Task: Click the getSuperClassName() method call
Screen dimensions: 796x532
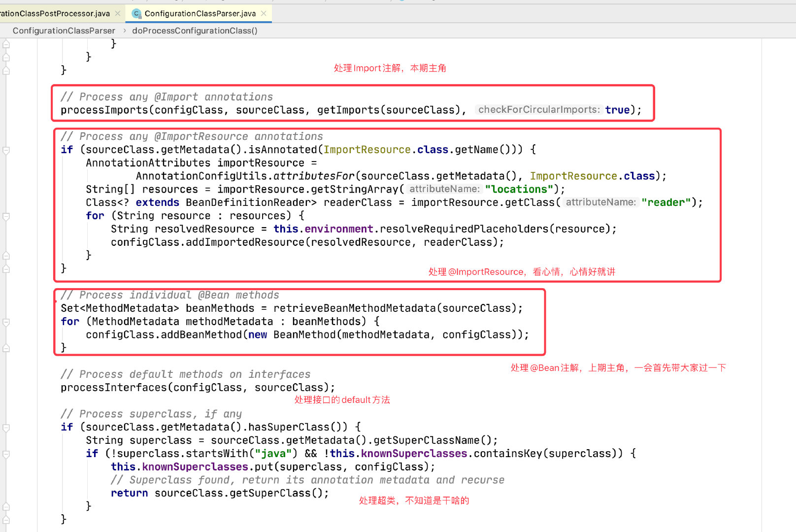Action: click(x=432, y=440)
